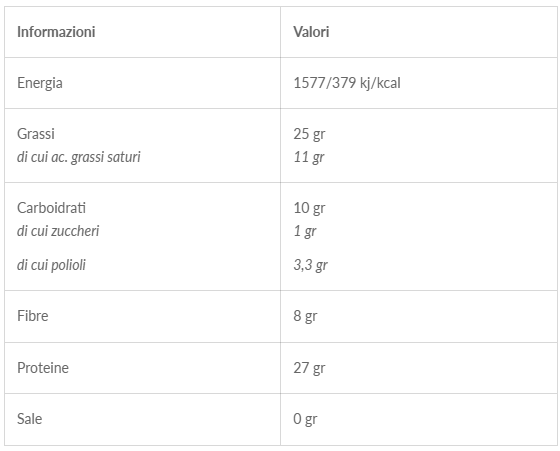Click the 1577/379 kj/kcal energy value
The image size is (560, 451).
click(x=347, y=83)
